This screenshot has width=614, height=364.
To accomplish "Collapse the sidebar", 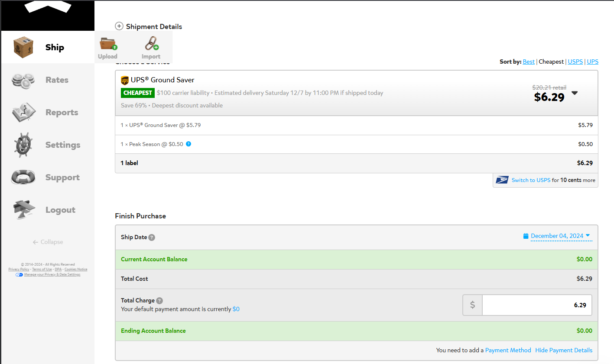I will 48,242.
